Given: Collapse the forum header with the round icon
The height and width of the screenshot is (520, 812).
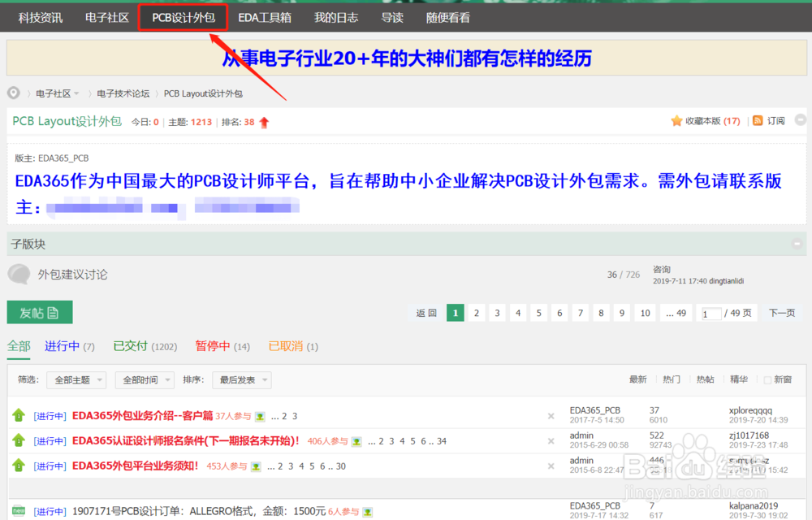Looking at the screenshot, I should 800,119.
